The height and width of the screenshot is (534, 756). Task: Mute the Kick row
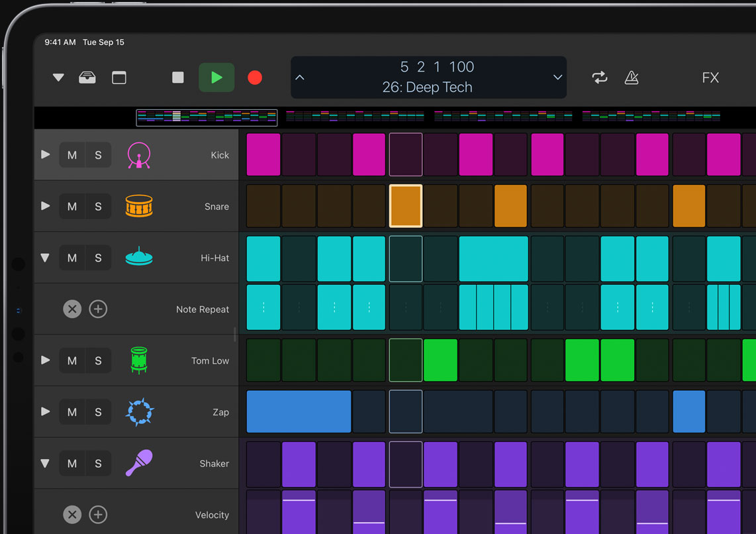click(72, 155)
